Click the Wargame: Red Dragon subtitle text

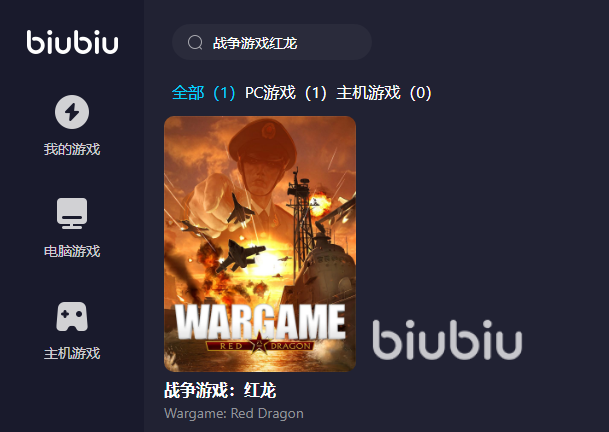234,414
